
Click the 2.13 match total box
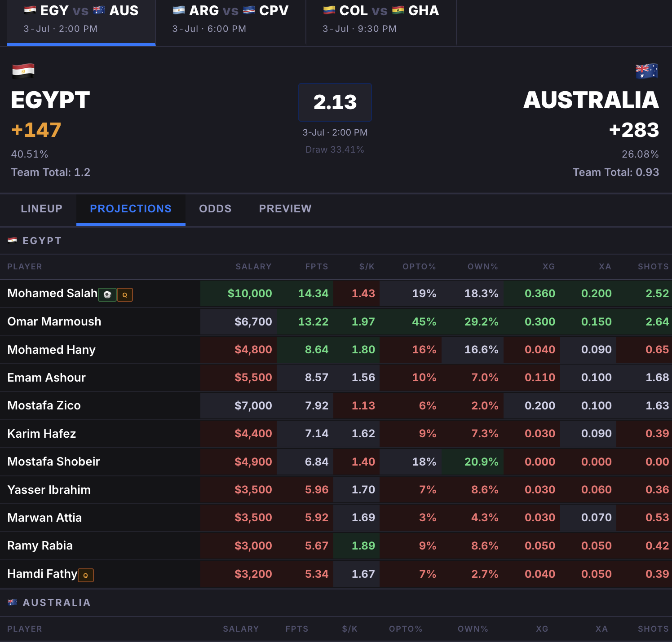pyautogui.click(x=335, y=102)
